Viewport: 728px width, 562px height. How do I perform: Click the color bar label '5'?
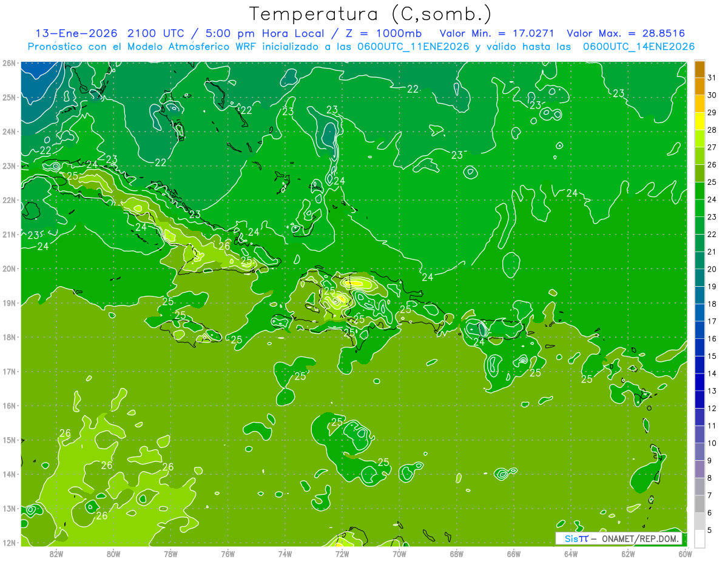click(710, 530)
